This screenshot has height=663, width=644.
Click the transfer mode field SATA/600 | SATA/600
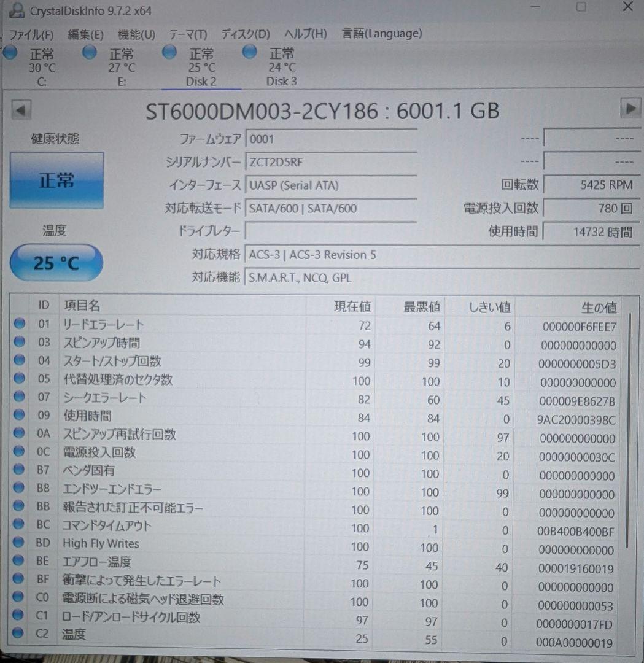tap(331, 208)
